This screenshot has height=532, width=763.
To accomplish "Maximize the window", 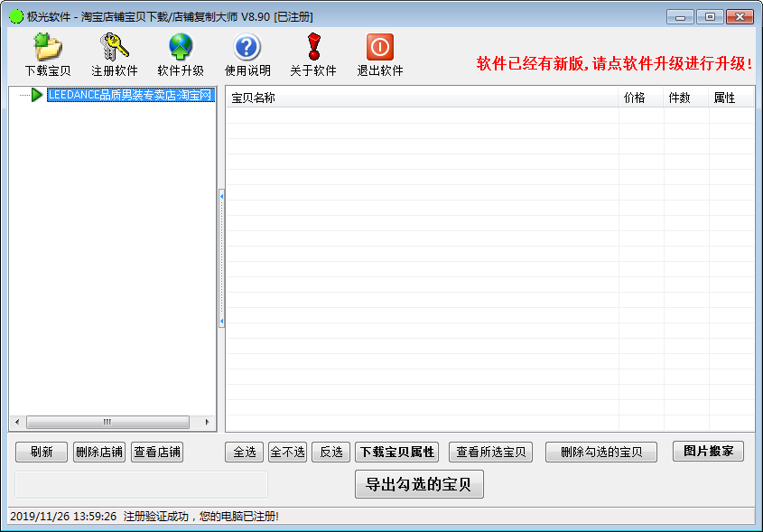I will pos(710,17).
